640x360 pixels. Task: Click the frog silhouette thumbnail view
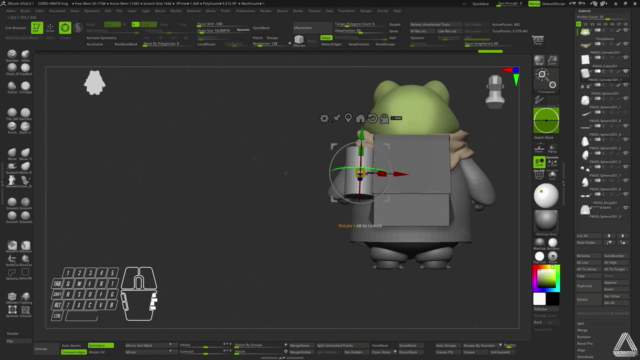click(x=94, y=83)
